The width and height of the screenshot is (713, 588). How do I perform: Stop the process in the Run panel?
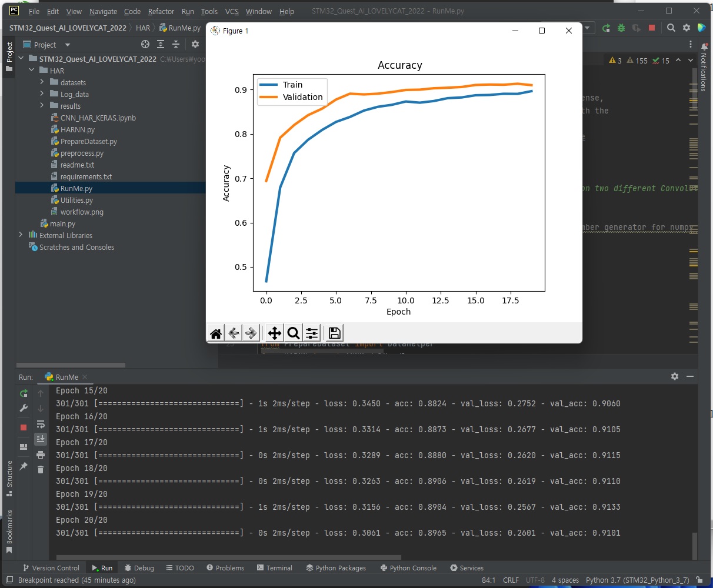point(24,427)
